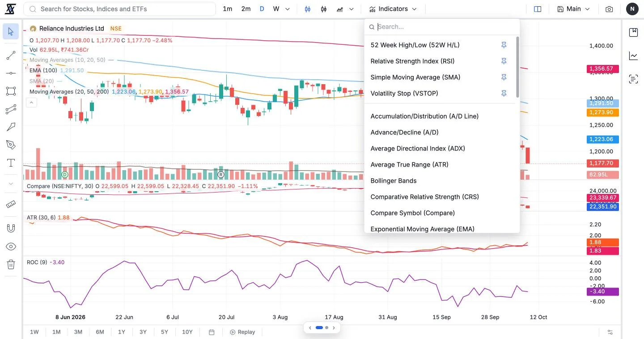Go to next page arrow in bottom pager
Screen dimensions: 644x339
(x=334, y=328)
